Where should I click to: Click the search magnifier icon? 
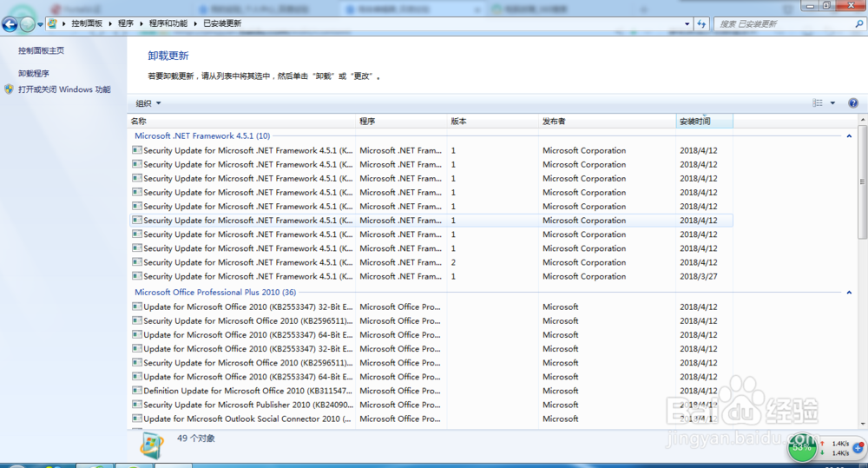859,23
